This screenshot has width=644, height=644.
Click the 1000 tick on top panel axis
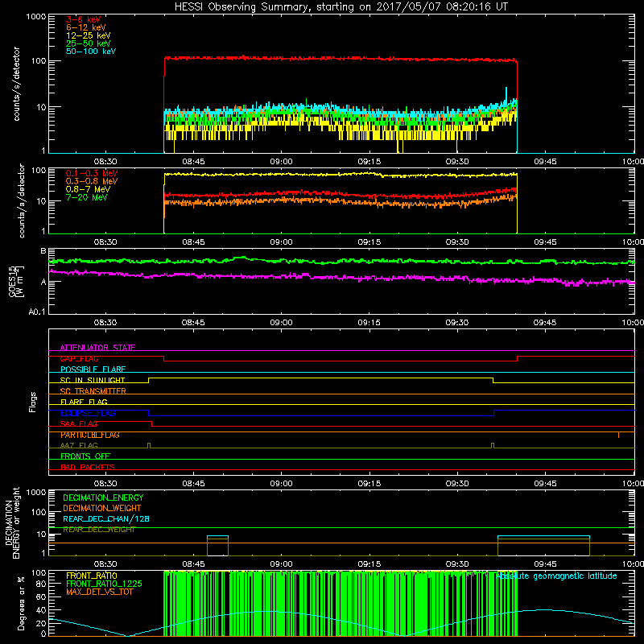(35, 17)
